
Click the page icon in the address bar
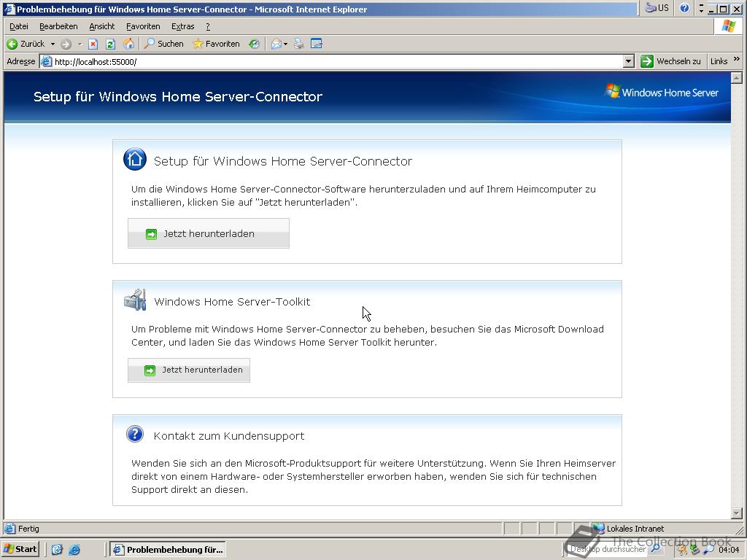(46, 61)
